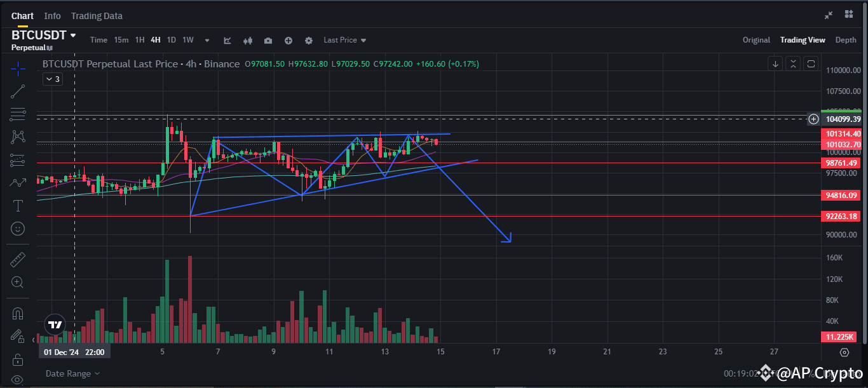Set interval to 15m
The width and height of the screenshot is (868, 388).
121,40
